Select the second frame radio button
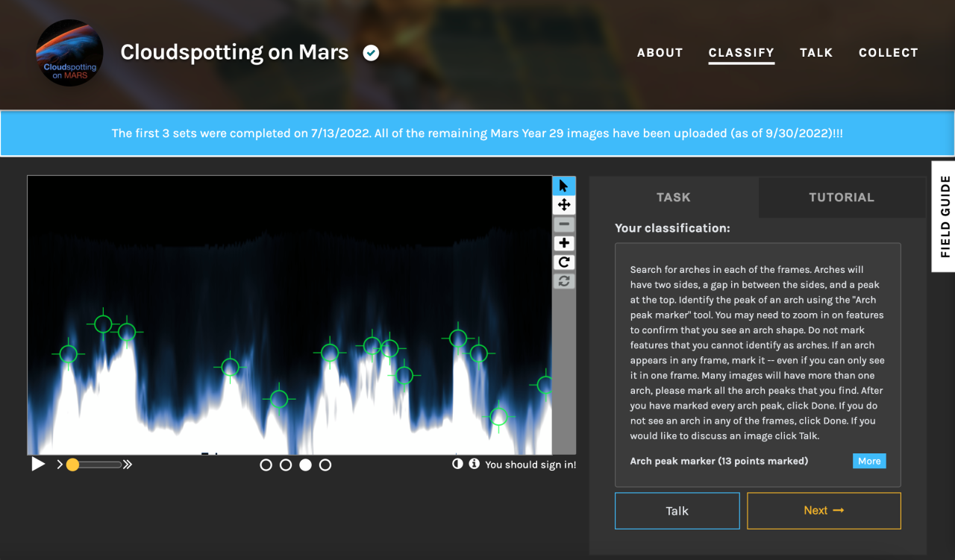 [286, 465]
